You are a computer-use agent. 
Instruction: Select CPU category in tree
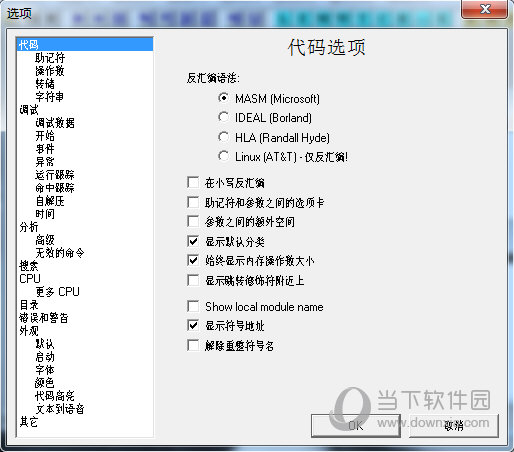30,279
